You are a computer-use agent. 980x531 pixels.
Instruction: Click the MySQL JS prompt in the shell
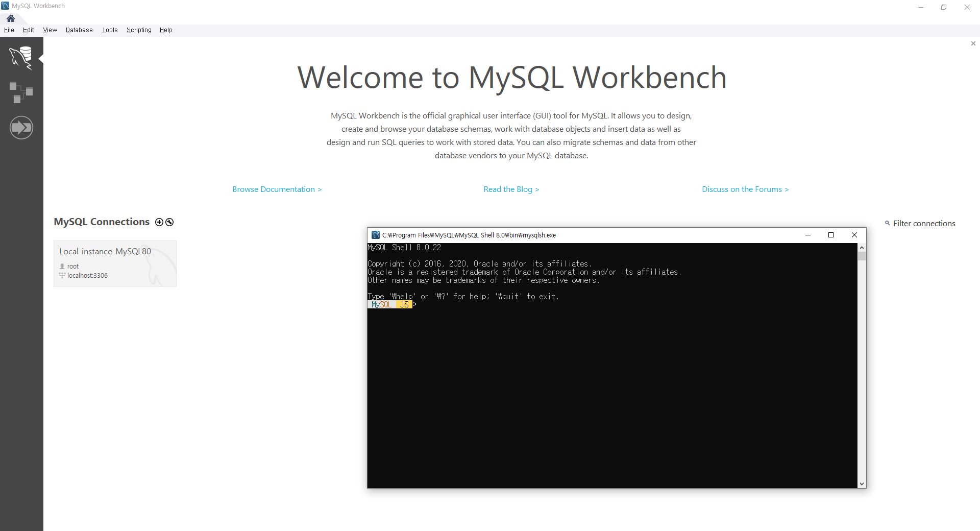[x=392, y=305]
